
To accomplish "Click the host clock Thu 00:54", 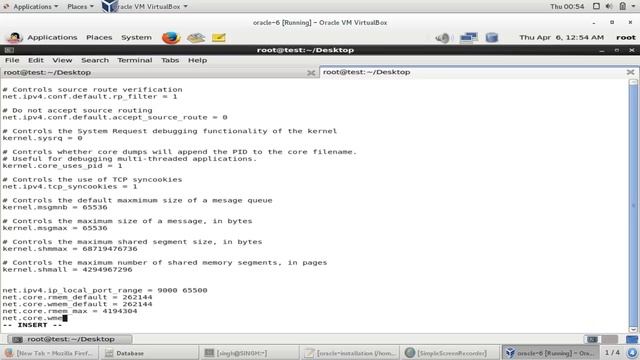I will click(x=567, y=7).
